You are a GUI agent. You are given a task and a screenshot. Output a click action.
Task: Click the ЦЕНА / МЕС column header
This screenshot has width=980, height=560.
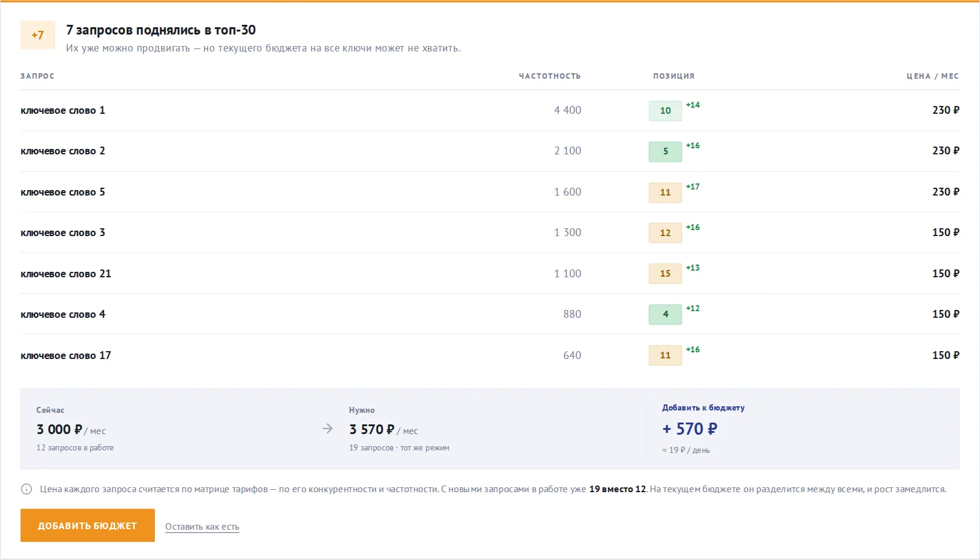point(932,76)
